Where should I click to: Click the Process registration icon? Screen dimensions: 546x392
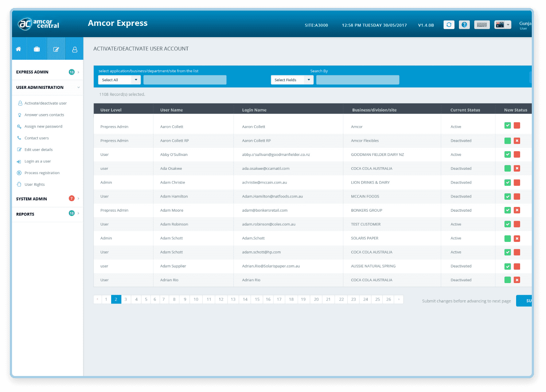click(19, 173)
